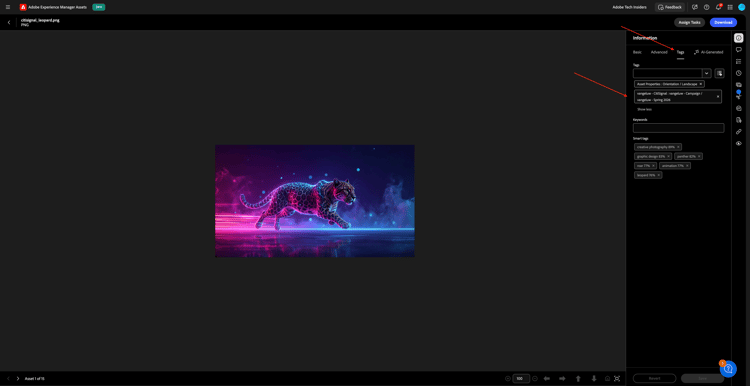750x386 pixels.
Task: Open the References link icon
Action: coord(739,132)
